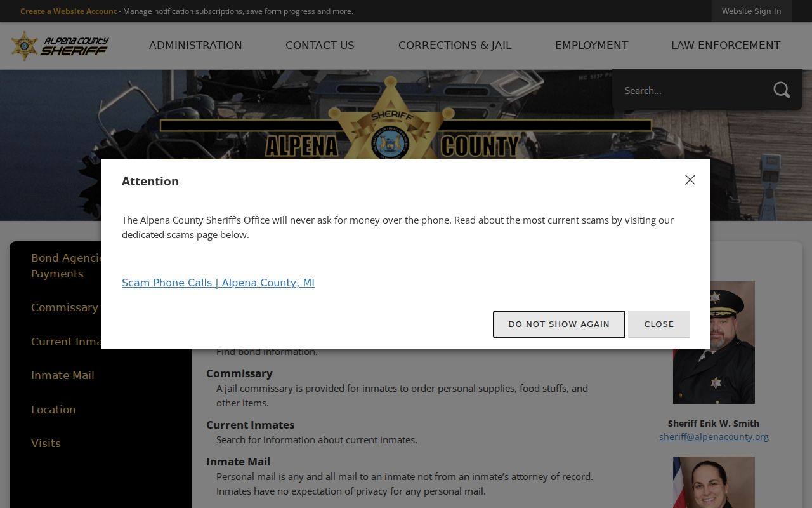The height and width of the screenshot is (508, 812).
Task: Click the Close button in the dialog
Action: [x=659, y=324]
